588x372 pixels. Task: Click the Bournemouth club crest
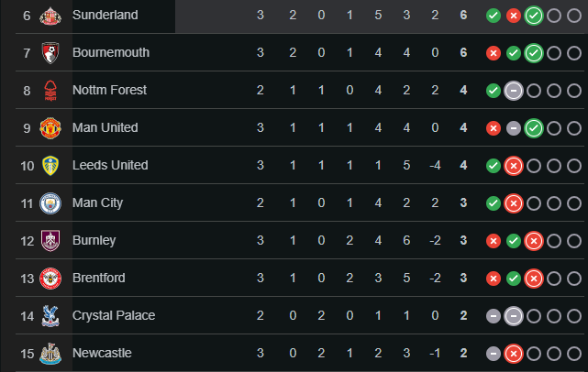coord(50,53)
